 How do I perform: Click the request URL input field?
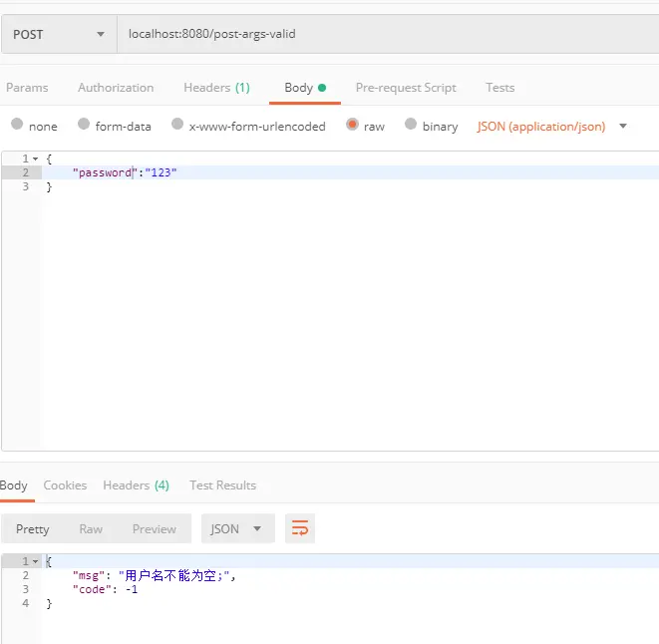click(x=388, y=34)
